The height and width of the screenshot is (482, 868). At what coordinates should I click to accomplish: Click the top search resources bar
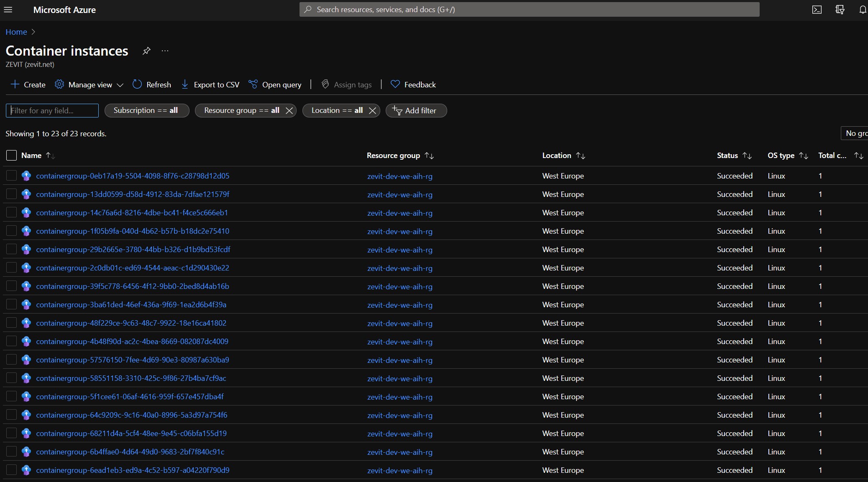click(529, 10)
